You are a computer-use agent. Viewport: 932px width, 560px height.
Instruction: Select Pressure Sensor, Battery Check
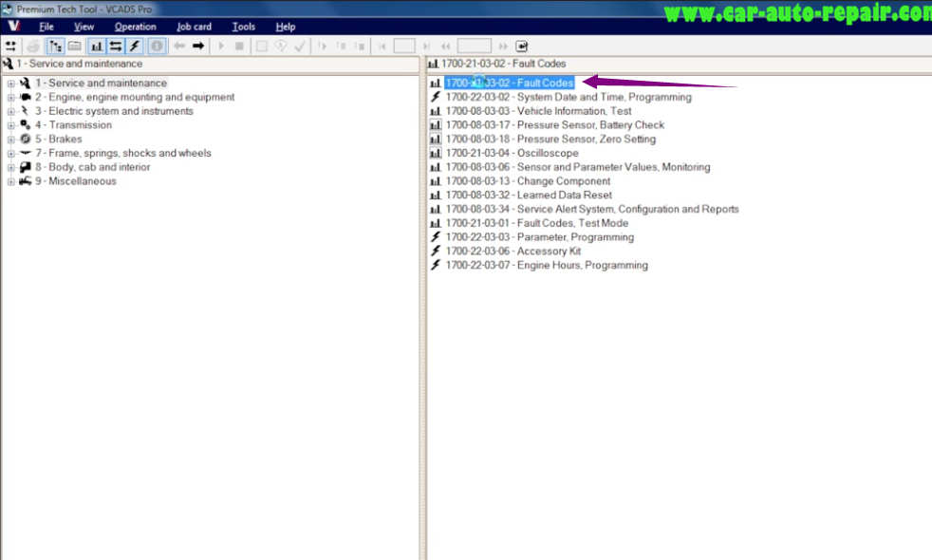pyautogui.click(x=555, y=125)
